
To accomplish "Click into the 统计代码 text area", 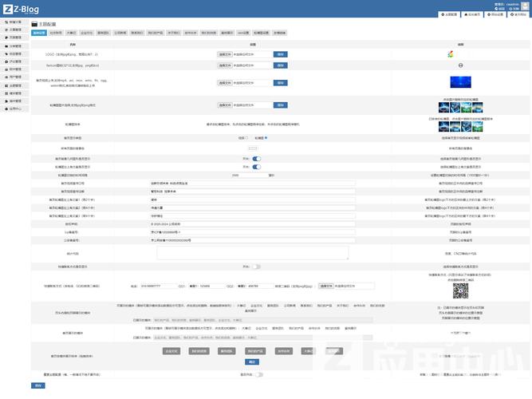I will [252, 252].
